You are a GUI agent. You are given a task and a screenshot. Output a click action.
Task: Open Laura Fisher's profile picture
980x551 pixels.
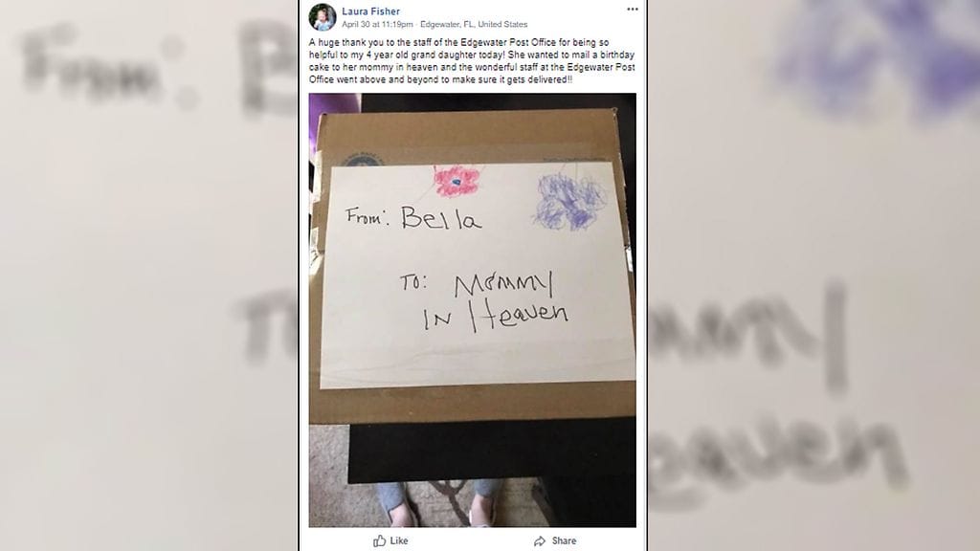tap(323, 17)
